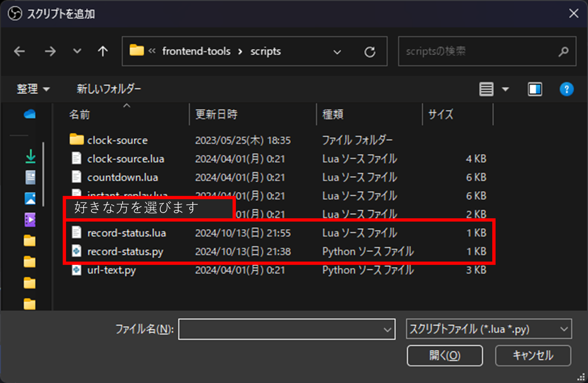Screen dimensions: 588x383
Task: Toggle the preview pane
Action: [535, 89]
